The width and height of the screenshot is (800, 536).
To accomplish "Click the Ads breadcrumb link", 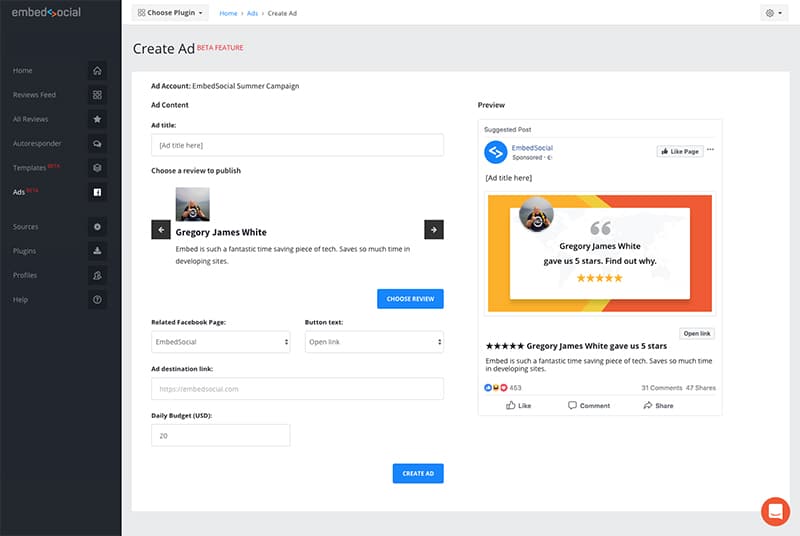I will pos(253,13).
